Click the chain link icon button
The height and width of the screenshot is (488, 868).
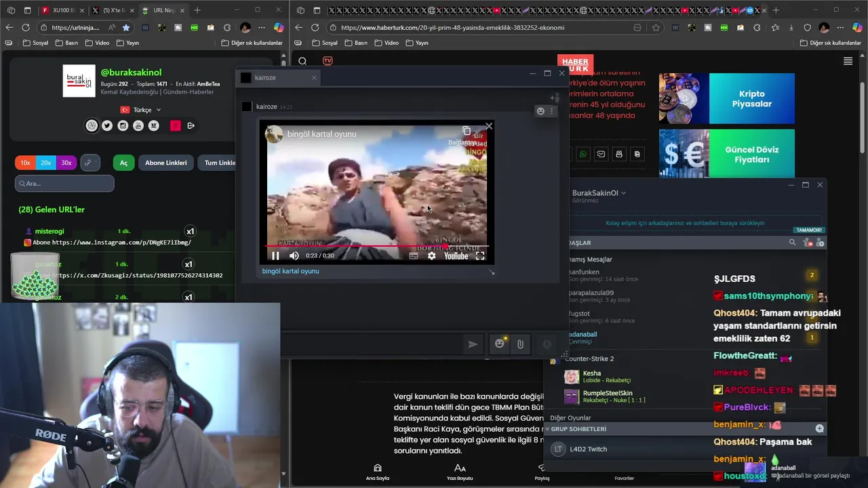(90, 163)
